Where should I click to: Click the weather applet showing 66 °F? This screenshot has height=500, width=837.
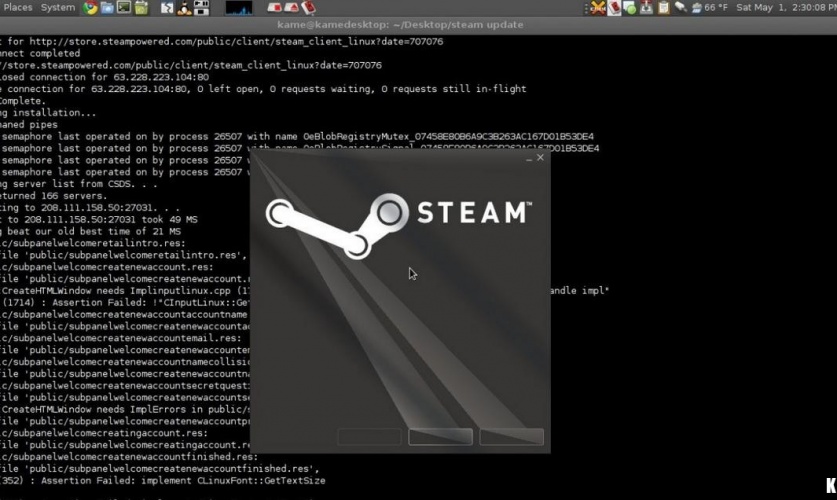(708, 8)
